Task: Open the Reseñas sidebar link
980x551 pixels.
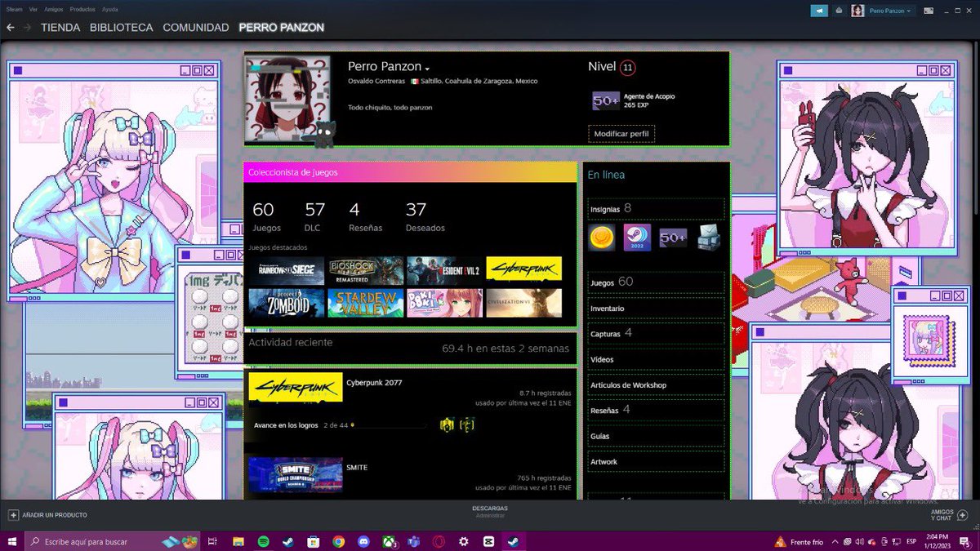Action: pos(656,410)
